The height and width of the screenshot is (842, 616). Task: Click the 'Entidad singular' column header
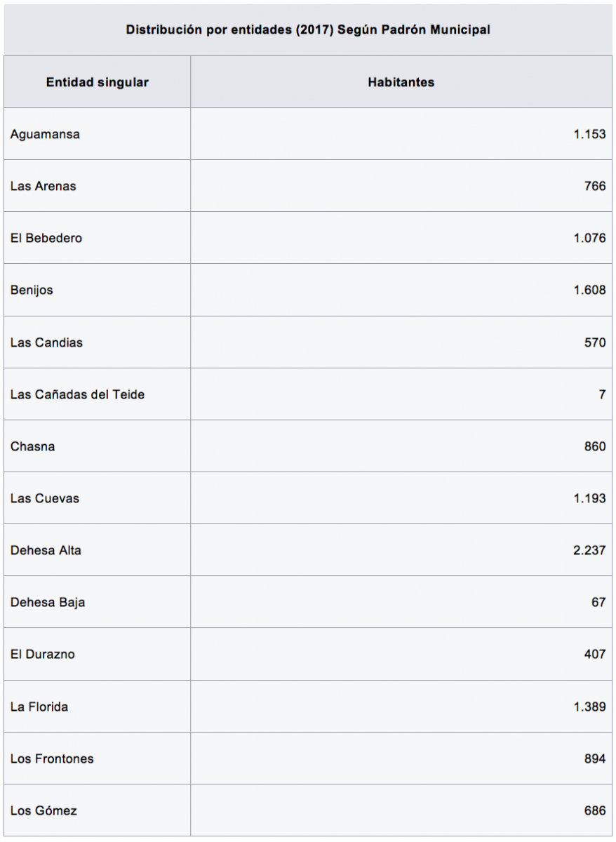[x=97, y=82]
